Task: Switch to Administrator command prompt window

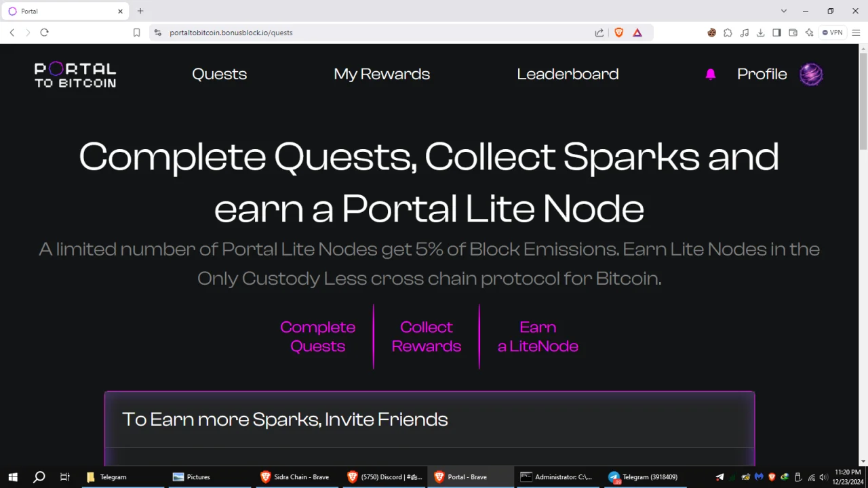Action: click(556, 477)
